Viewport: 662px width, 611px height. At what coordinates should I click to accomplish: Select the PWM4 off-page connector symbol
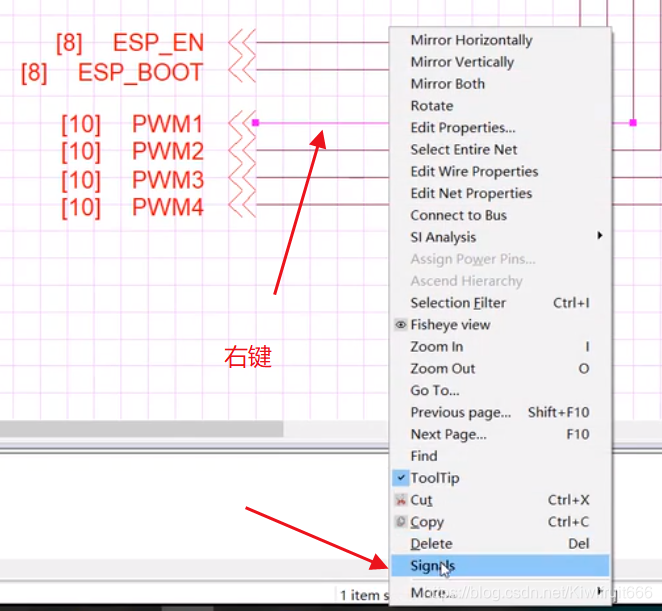(x=241, y=207)
